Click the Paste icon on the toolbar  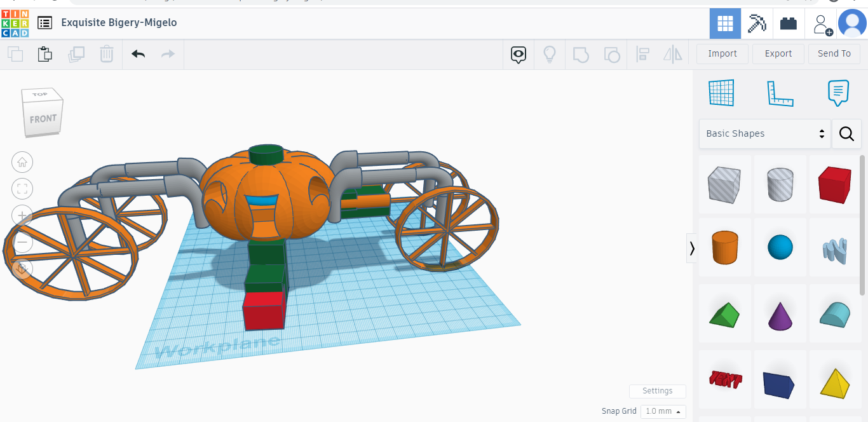[x=44, y=54]
